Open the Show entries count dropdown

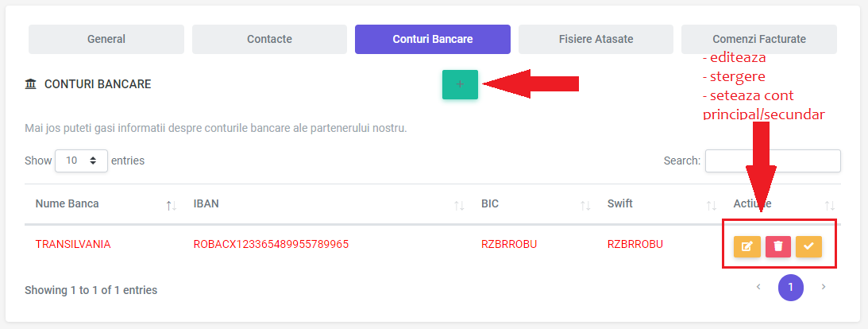(81, 161)
